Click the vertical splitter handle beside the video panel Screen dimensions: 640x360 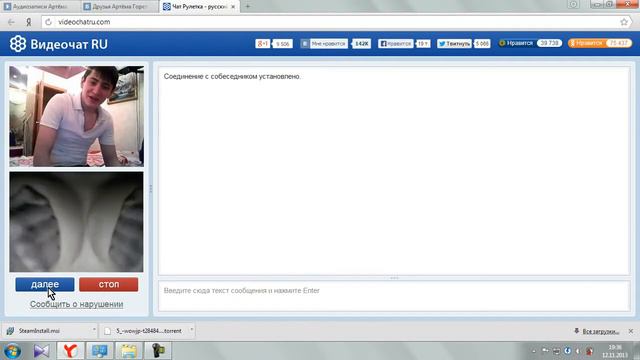(x=151, y=189)
